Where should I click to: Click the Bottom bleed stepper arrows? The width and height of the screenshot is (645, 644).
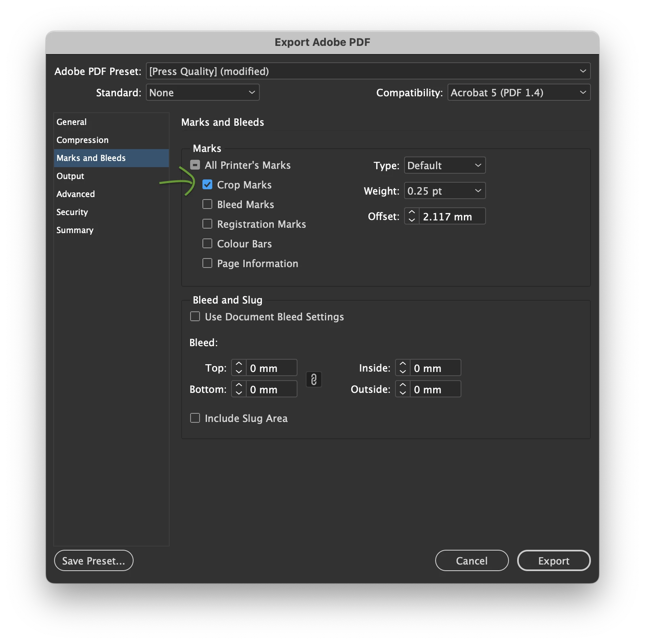tap(239, 389)
